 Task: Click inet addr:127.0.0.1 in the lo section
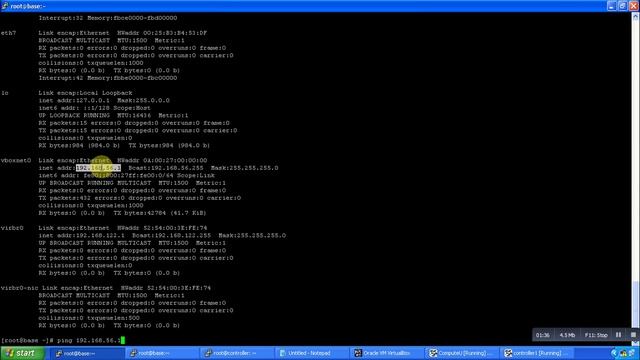74,100
